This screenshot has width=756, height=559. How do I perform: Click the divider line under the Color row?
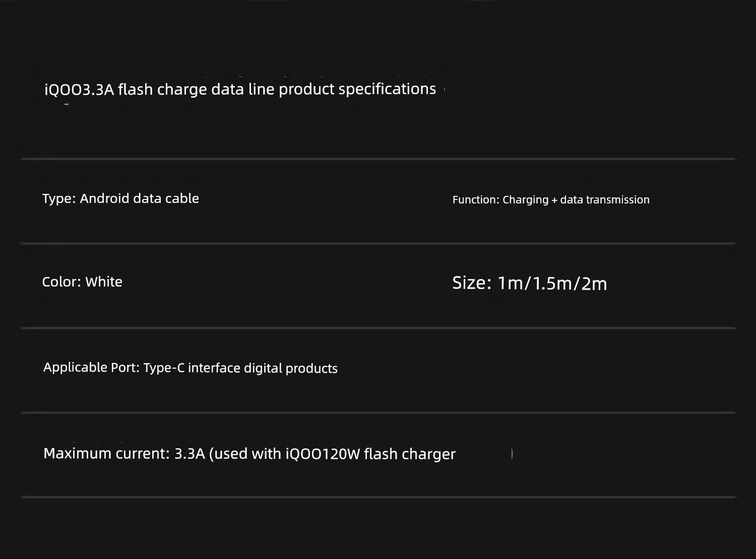click(378, 328)
